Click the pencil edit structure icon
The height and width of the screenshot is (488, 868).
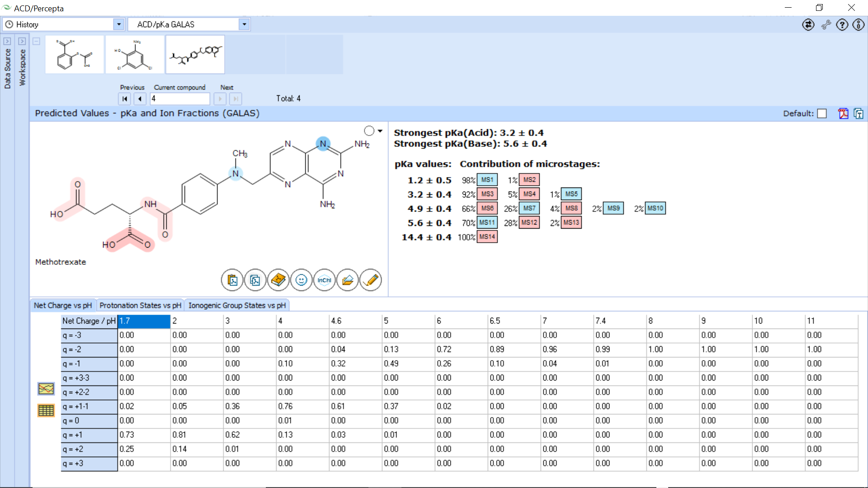coord(371,280)
